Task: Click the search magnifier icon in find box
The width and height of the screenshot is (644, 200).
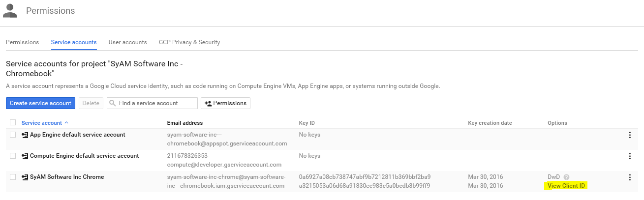Action: [x=113, y=103]
